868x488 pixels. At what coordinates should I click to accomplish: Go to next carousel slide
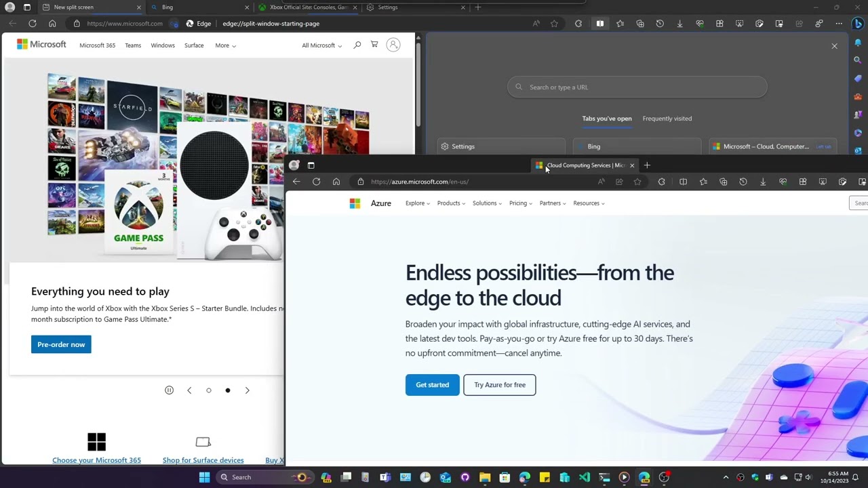[248, 390]
